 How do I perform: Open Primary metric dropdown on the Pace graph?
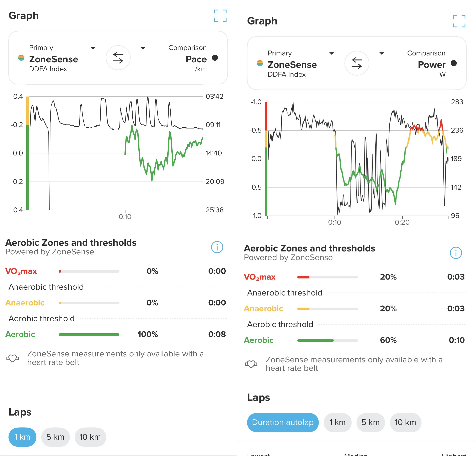click(x=93, y=48)
